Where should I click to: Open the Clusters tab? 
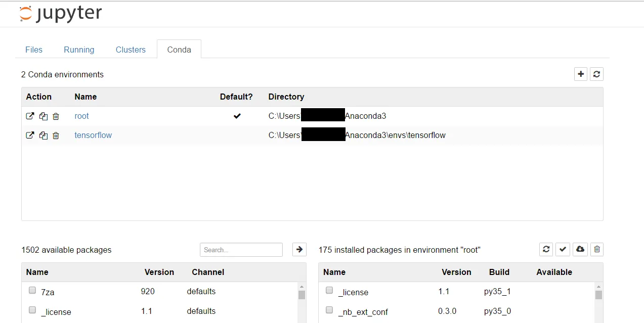click(x=131, y=50)
